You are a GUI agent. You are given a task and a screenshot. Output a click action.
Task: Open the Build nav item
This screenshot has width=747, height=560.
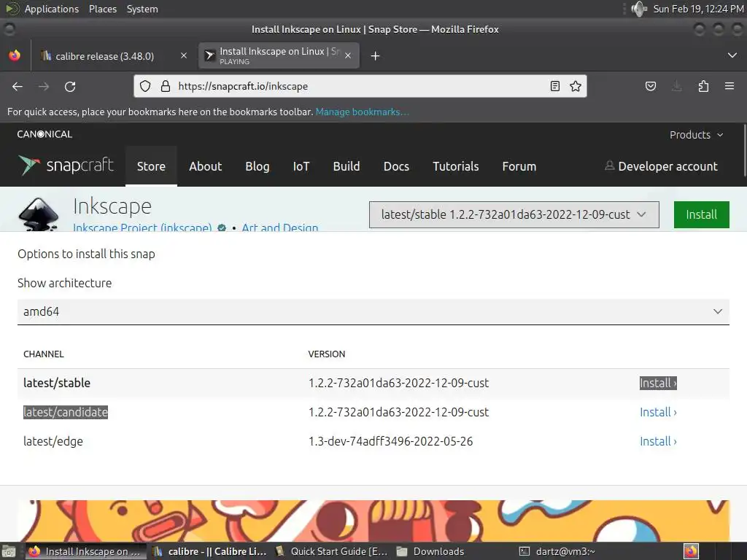[347, 166]
